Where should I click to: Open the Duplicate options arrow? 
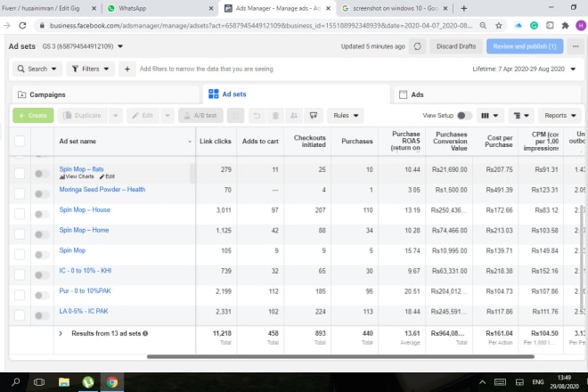click(x=116, y=116)
